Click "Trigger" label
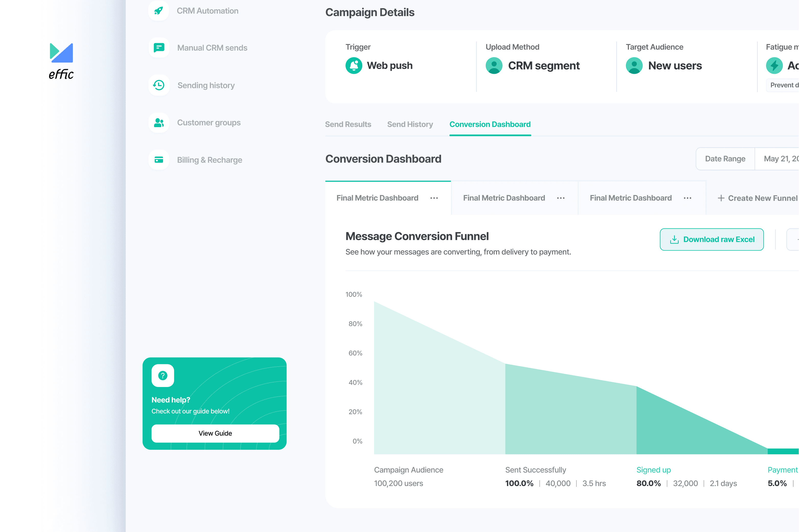Screen dimensions: 799x532 point(358,47)
